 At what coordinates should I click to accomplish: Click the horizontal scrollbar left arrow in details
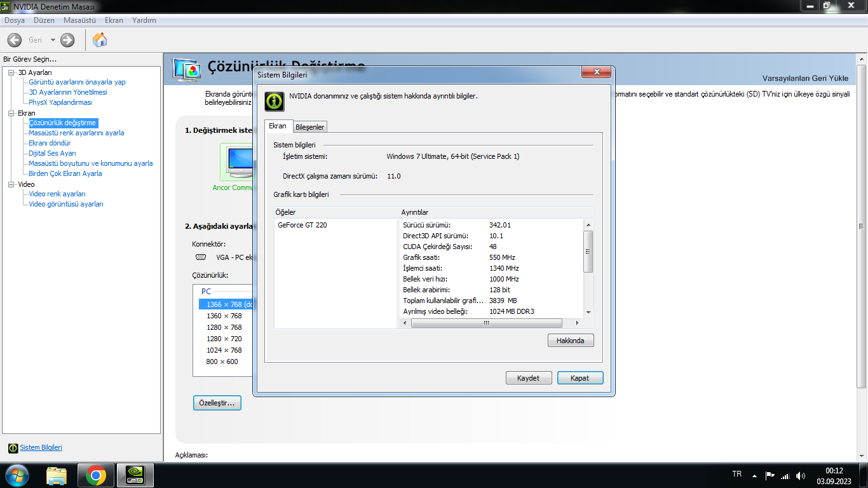(405, 323)
